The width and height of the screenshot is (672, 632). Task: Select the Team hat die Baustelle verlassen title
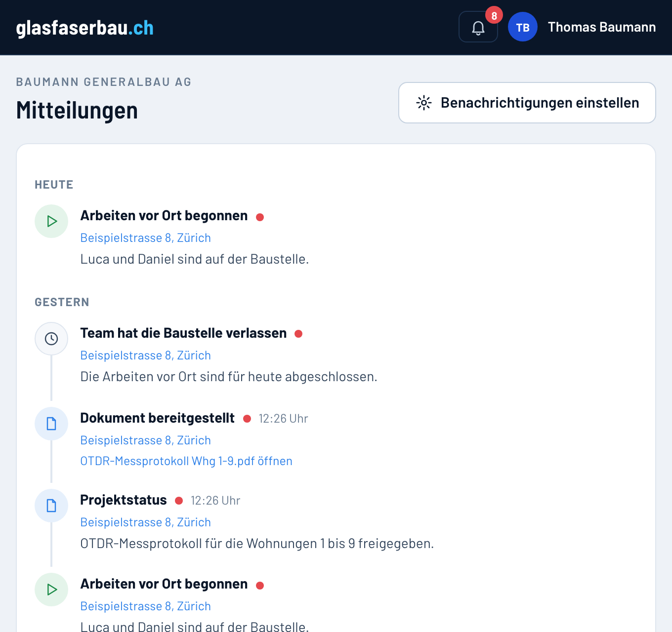click(x=183, y=333)
